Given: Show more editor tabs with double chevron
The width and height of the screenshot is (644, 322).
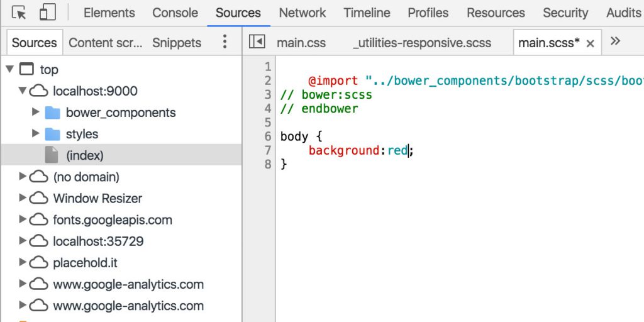Looking at the screenshot, I should point(616,42).
